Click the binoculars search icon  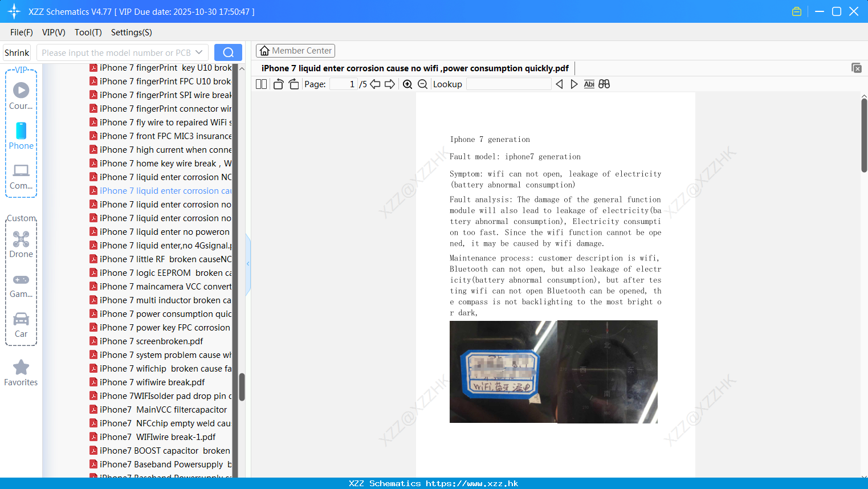click(604, 84)
